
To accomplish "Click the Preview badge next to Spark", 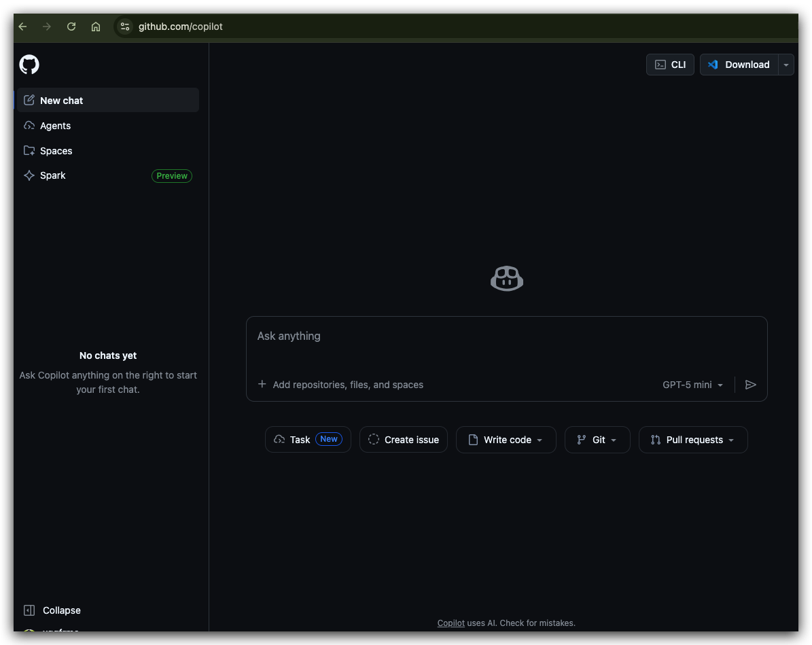I will [x=172, y=176].
